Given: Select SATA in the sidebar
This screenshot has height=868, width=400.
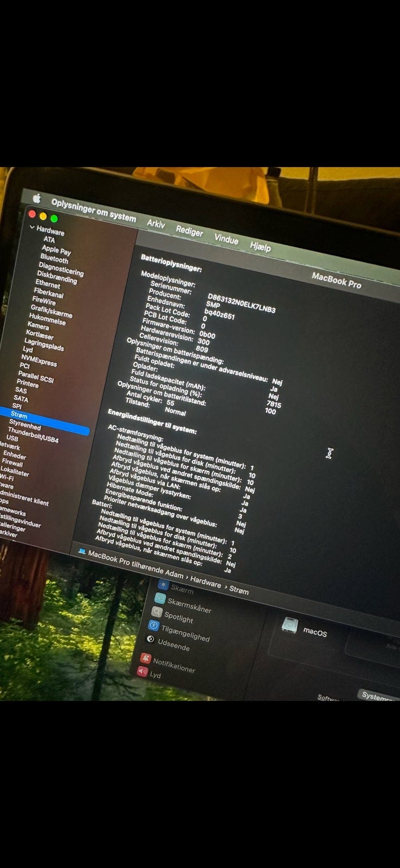Looking at the screenshot, I should tap(21, 399).
